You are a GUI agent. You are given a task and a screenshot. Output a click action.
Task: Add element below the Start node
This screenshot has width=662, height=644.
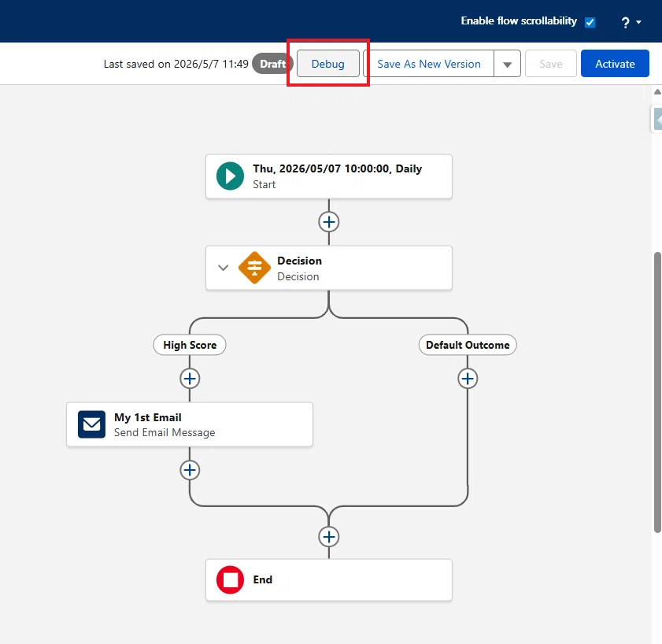pyautogui.click(x=329, y=222)
